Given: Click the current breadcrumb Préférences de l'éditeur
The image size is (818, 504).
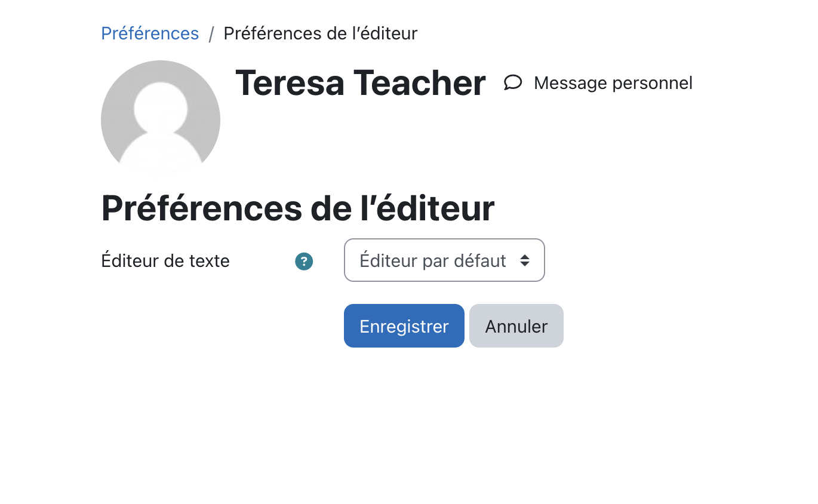Looking at the screenshot, I should click(x=321, y=33).
